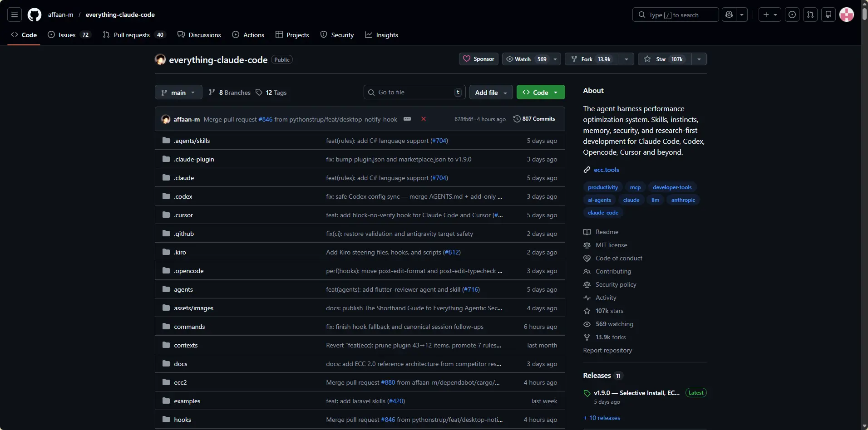Open the issues inbox icon in header
The image size is (868, 430).
tap(792, 15)
